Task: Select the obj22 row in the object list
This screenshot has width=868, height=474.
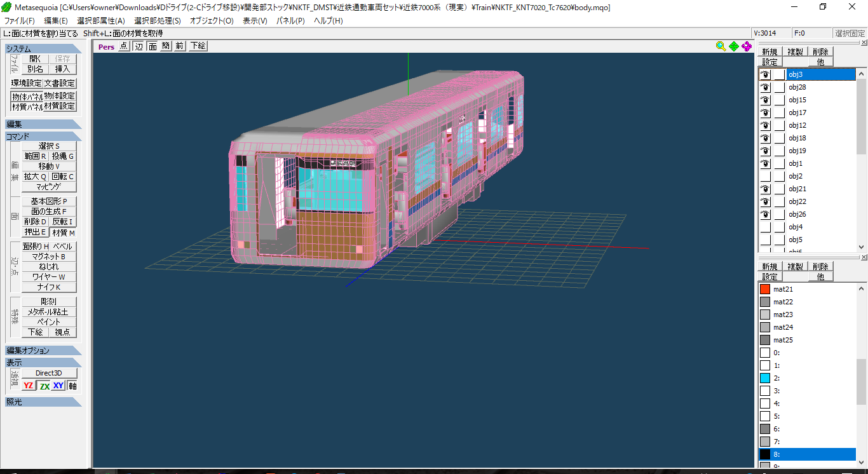Action: (x=808, y=201)
